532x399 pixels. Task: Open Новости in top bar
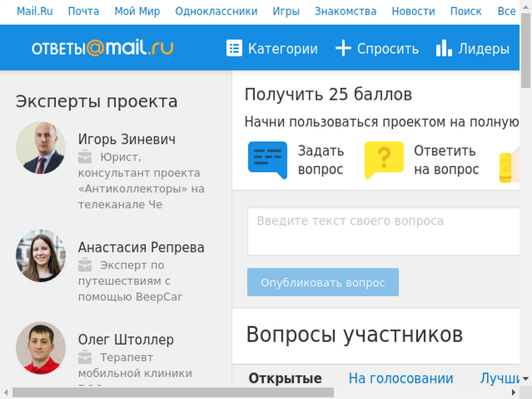click(413, 11)
